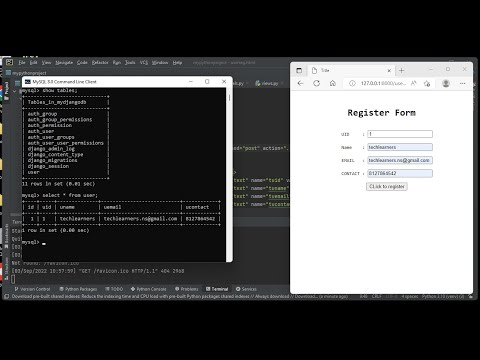Close the Title browser tab
The image size is (480, 360).
389,71
